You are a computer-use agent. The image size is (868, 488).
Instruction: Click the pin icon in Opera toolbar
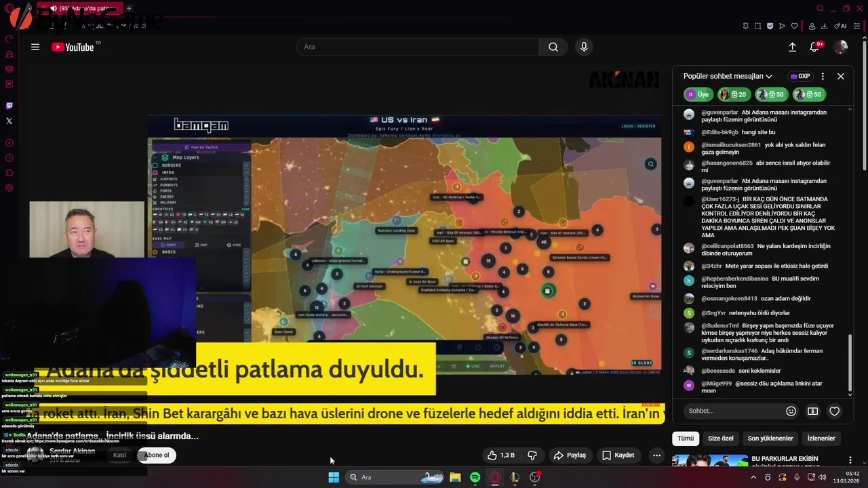(745, 26)
